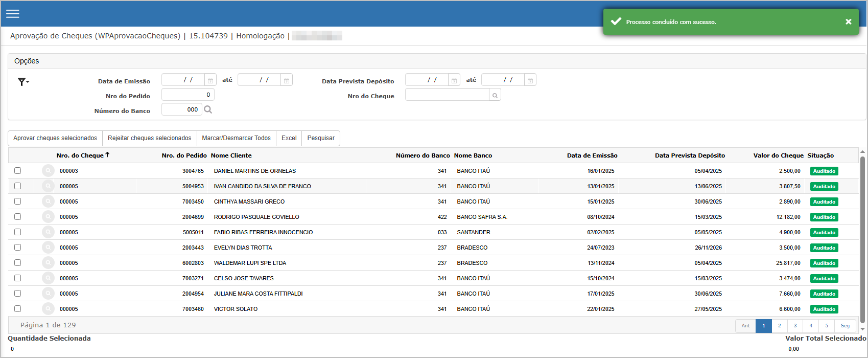View cheque details icon for DANIEL MARTINS DE ORNELAS

click(x=48, y=171)
